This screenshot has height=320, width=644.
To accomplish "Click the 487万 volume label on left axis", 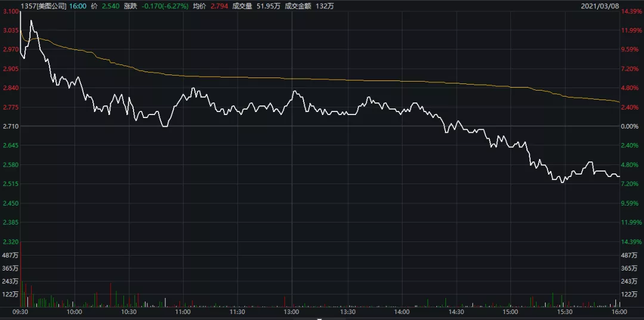I will tap(10, 255).
